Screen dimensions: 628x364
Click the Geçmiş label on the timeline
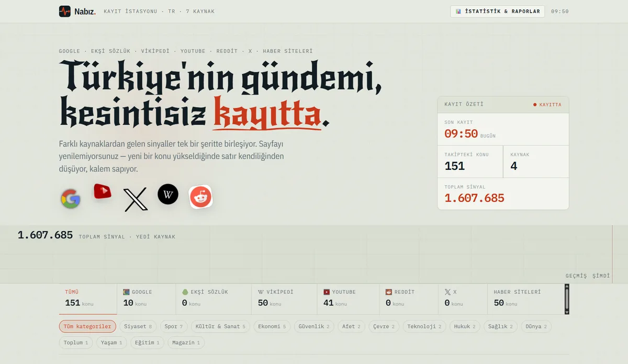(576, 276)
